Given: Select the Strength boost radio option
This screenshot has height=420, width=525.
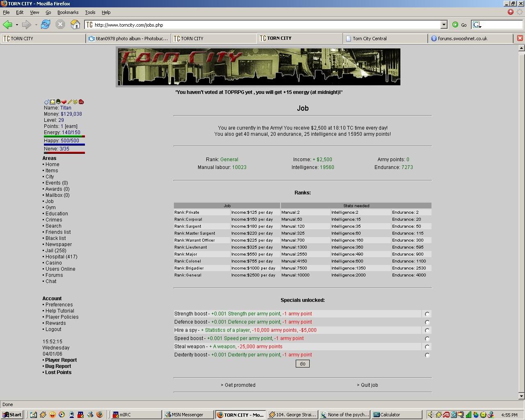Looking at the screenshot, I should (x=427, y=314).
